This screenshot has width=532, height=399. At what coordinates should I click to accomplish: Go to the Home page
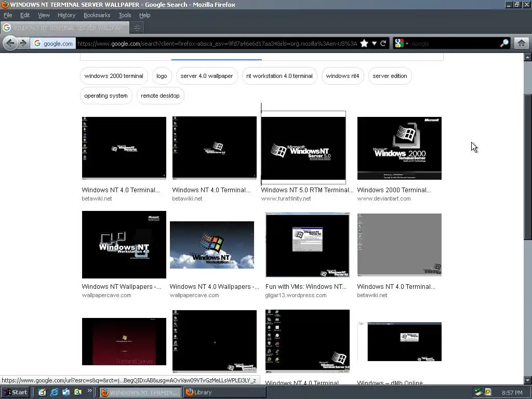522,44
